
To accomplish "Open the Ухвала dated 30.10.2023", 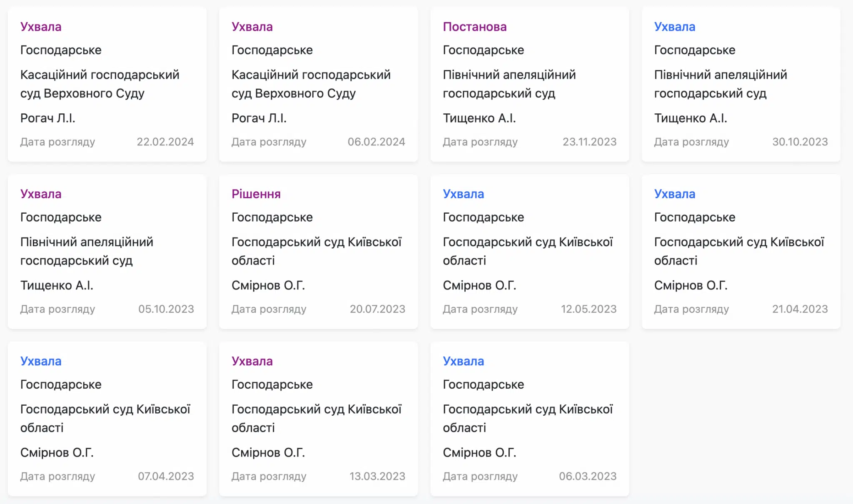I will tap(674, 27).
